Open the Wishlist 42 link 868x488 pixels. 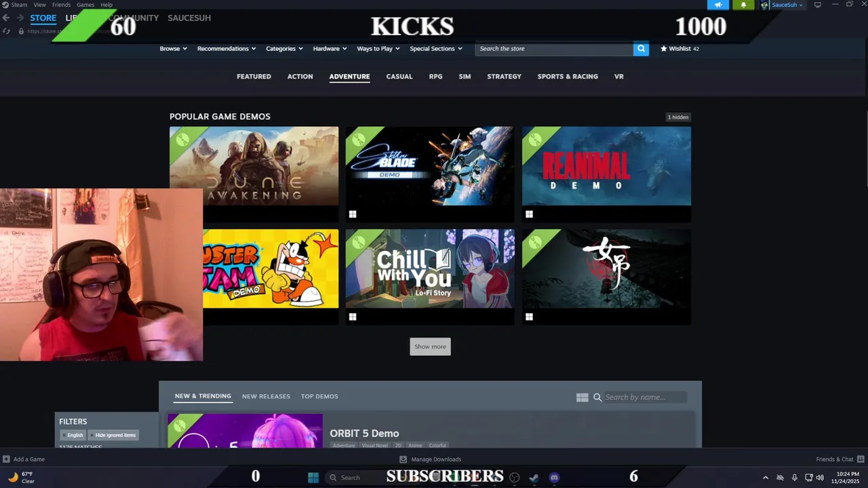tap(679, 49)
